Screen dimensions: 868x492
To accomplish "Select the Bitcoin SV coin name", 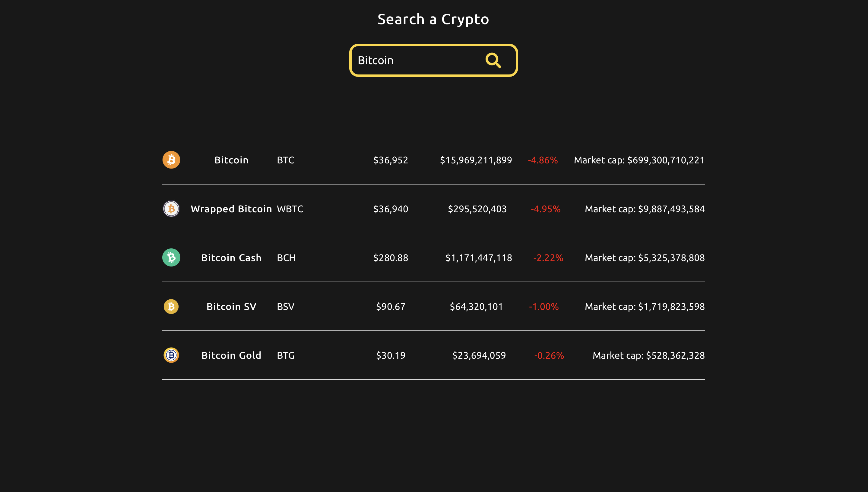I will [232, 307].
